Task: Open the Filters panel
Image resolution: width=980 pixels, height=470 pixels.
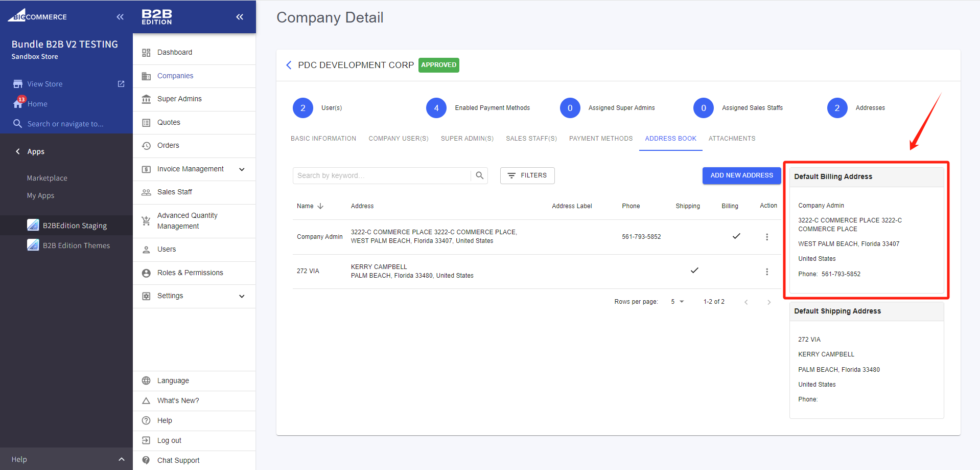Action: click(x=527, y=175)
